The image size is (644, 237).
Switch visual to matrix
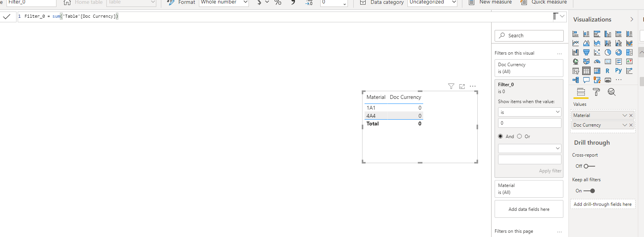(597, 71)
